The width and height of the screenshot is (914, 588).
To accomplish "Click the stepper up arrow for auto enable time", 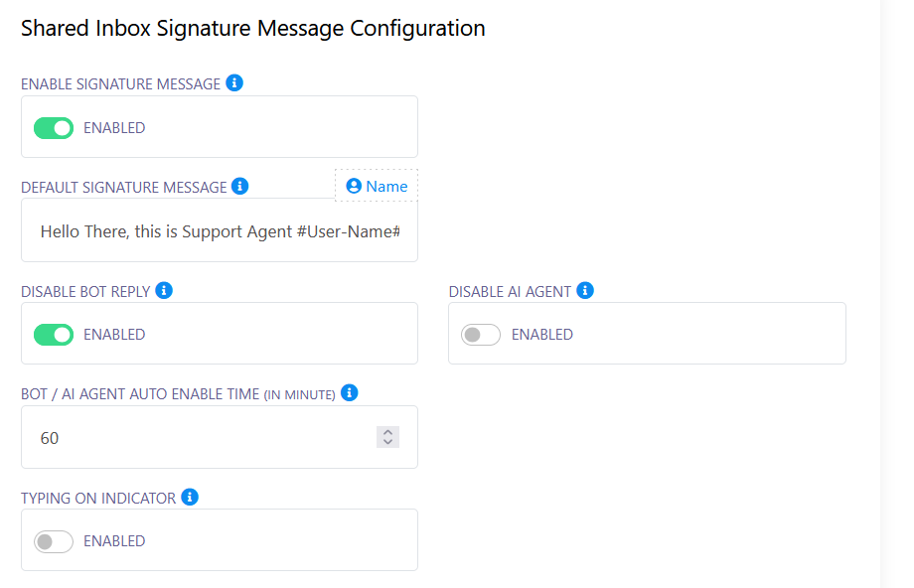I will pyautogui.click(x=387, y=432).
